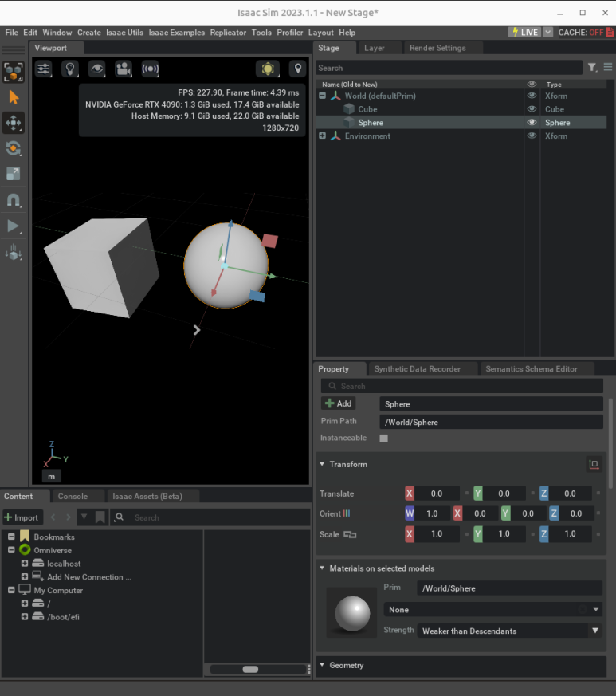This screenshot has height=696, width=616.
Task: Click the Translate X value field
Action: 437,493
